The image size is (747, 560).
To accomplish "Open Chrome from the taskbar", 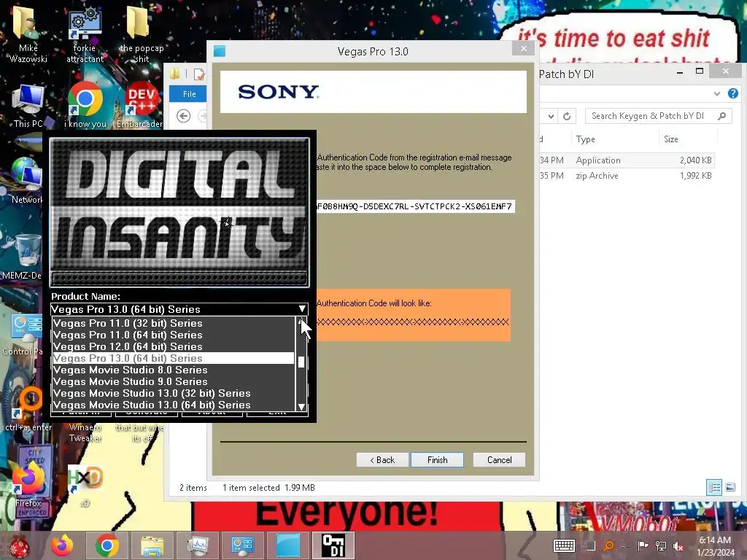I will 107,545.
